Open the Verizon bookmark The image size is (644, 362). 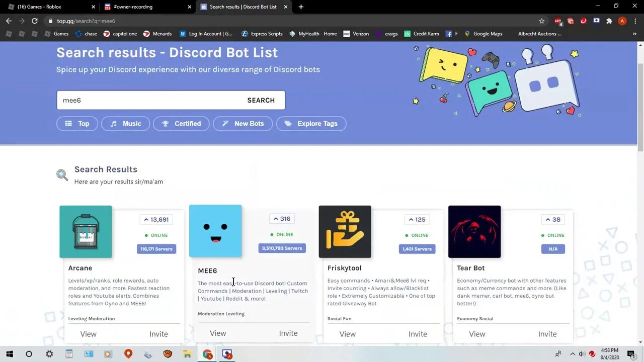[356, 34]
